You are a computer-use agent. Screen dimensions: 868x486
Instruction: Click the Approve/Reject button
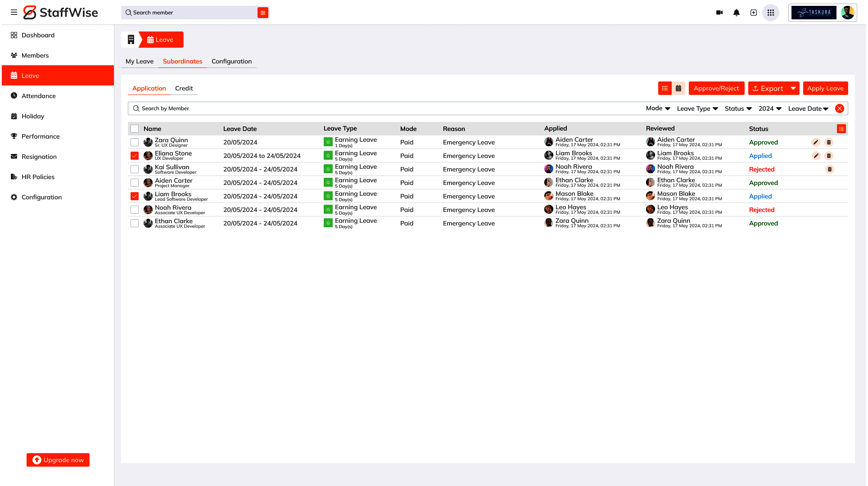coord(716,88)
